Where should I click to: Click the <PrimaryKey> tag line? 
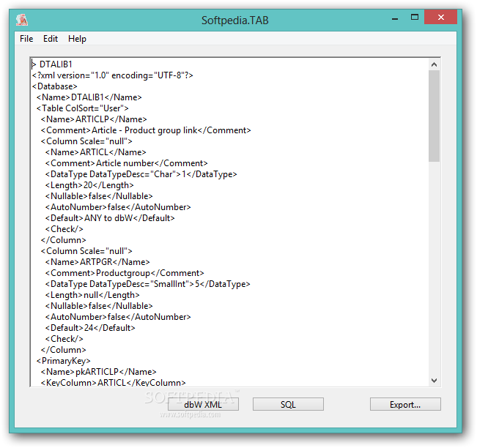(64, 361)
